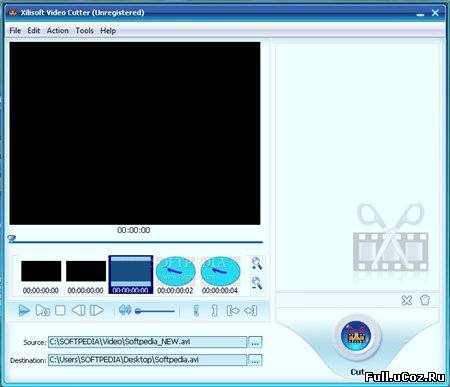Clear segment list with trash icon

click(425, 300)
